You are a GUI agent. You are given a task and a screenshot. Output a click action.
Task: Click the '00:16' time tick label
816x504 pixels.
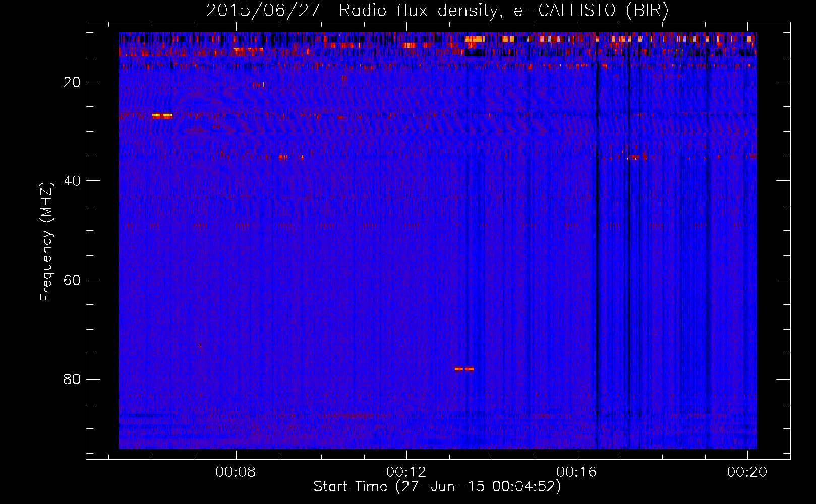(576, 472)
